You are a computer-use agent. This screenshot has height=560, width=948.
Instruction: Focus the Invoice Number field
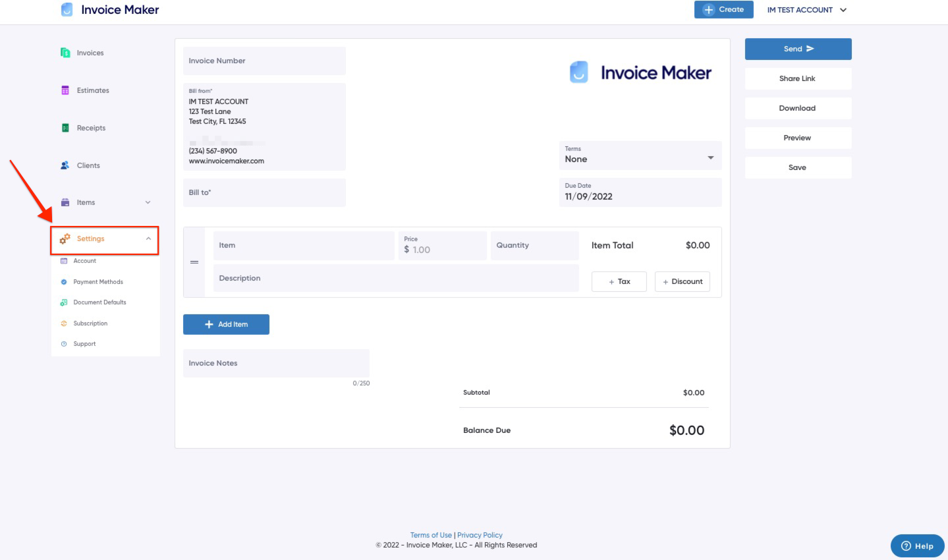(264, 61)
